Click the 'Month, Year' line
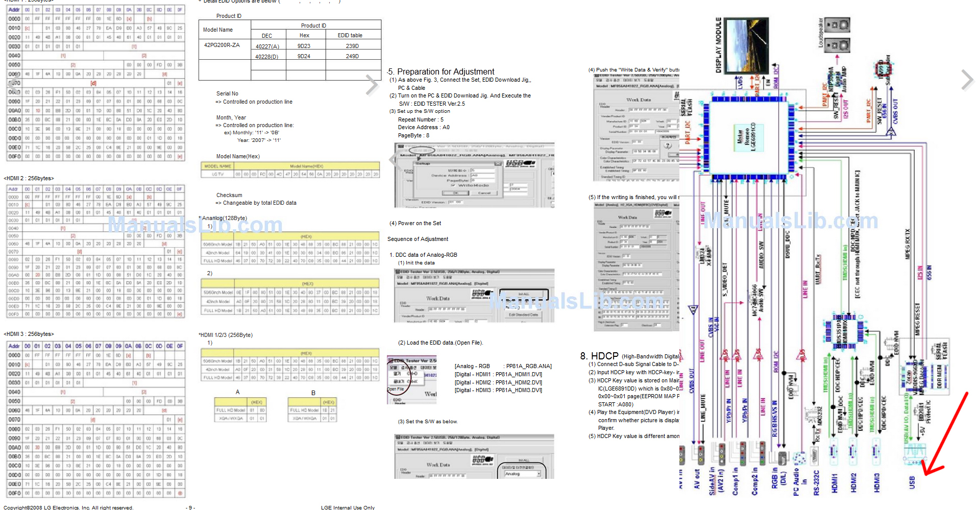 (x=231, y=117)
